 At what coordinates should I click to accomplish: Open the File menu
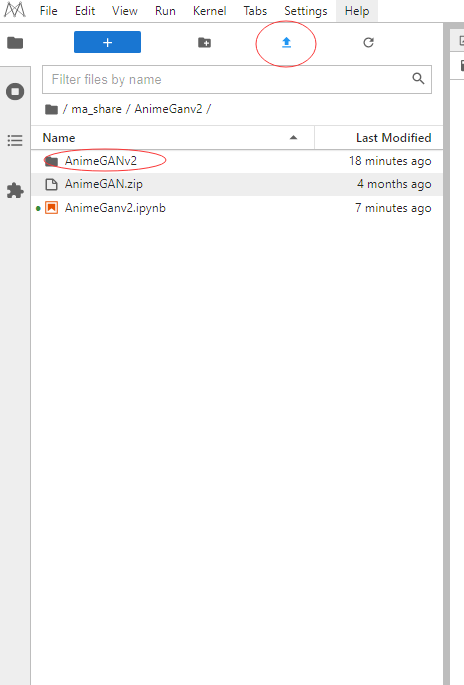[x=48, y=11]
